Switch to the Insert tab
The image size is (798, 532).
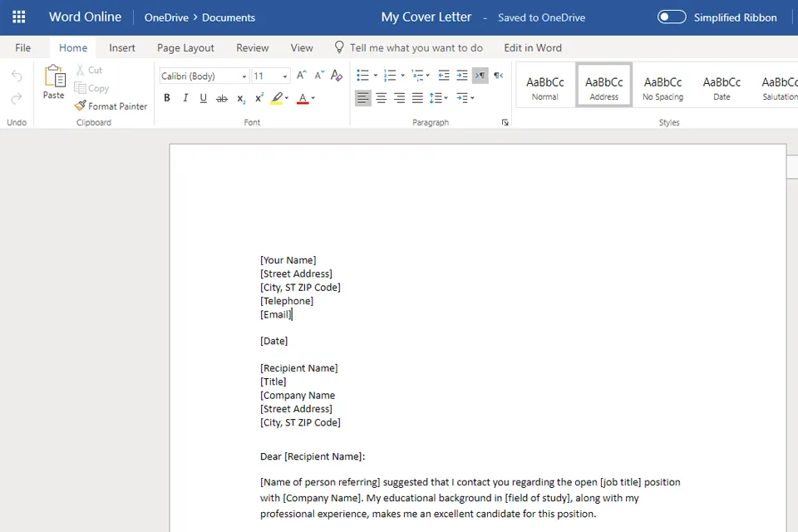coord(122,47)
